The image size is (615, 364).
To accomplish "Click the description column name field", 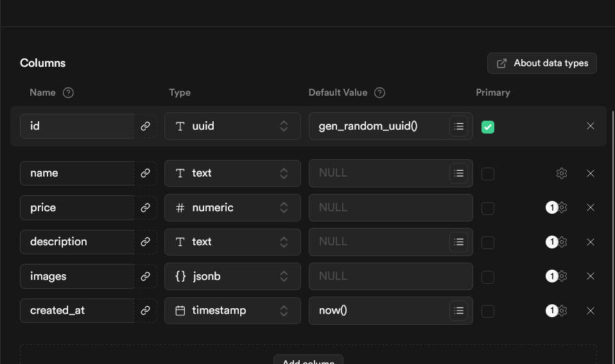I will (x=77, y=242).
